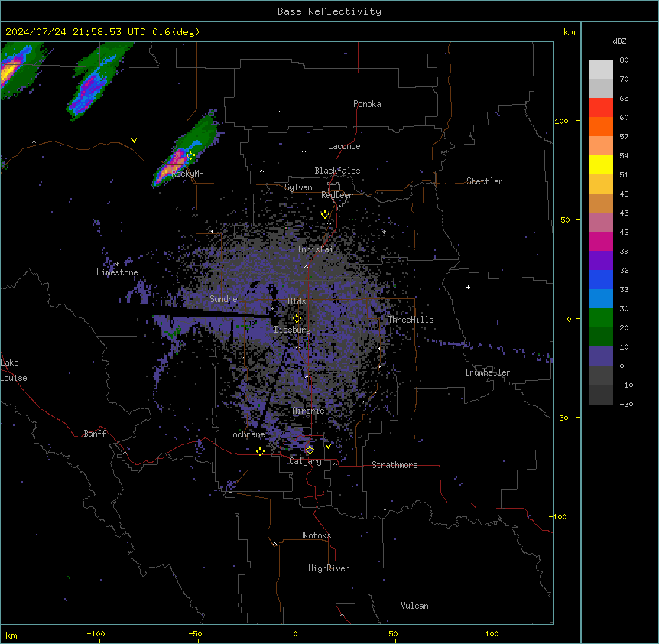Select the Blackfalds label
The height and width of the screenshot is (644, 659).
(337, 171)
